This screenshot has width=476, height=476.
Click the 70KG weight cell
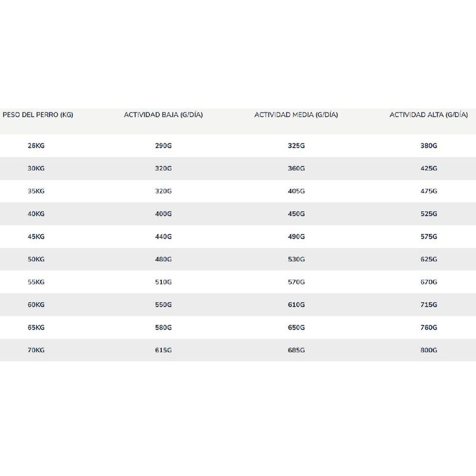click(x=36, y=350)
